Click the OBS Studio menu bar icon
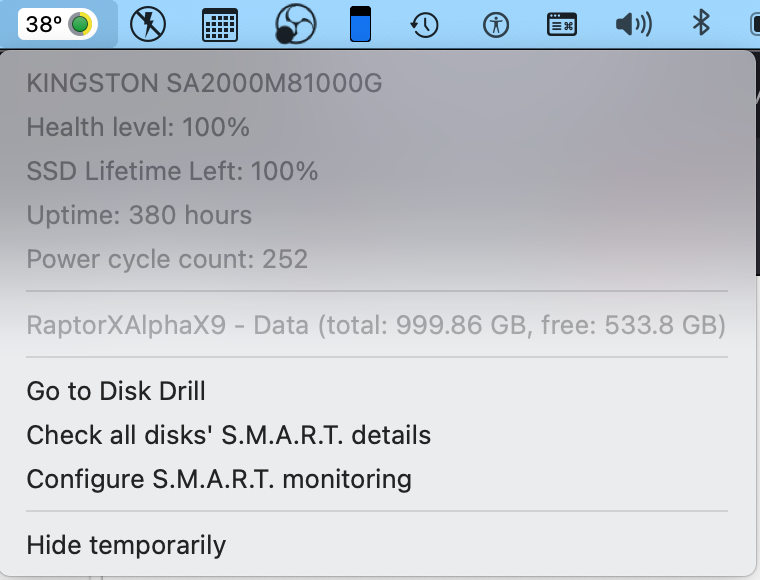The height and width of the screenshot is (580, 760). (295, 24)
